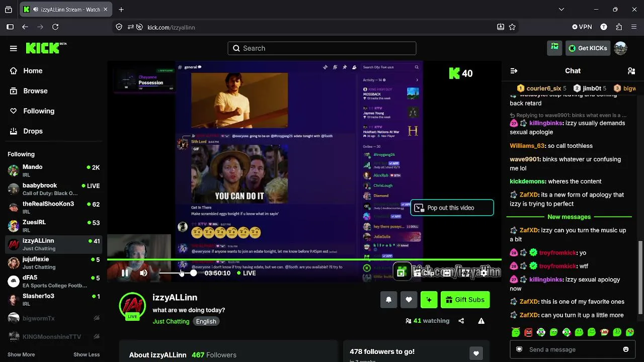Collapse following list with Show Less
644x362 pixels.
[x=87, y=354]
